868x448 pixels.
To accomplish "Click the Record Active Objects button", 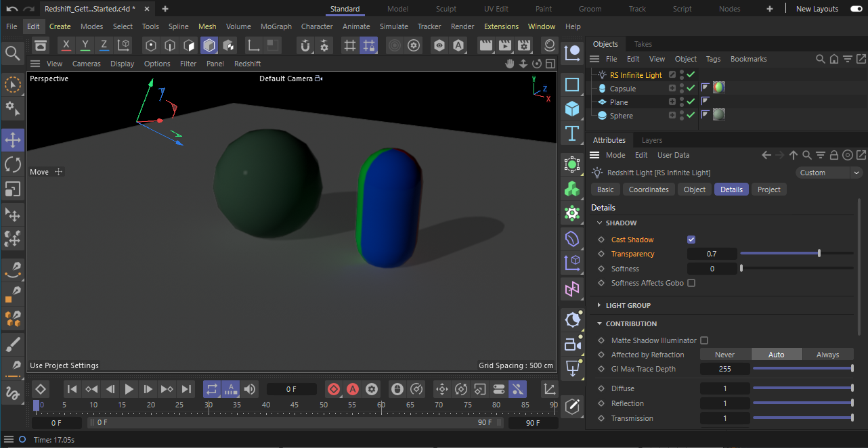I will pos(334,389).
